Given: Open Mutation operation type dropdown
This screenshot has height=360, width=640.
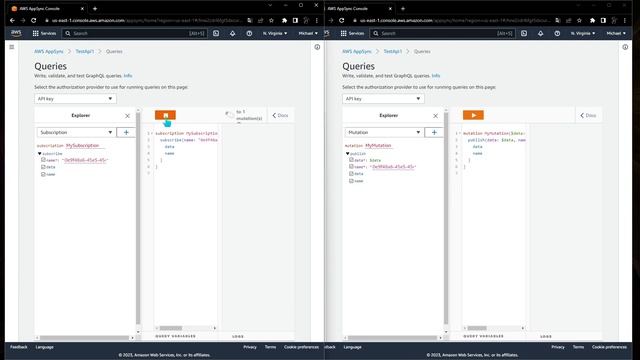Looking at the screenshot, I should point(384,132).
